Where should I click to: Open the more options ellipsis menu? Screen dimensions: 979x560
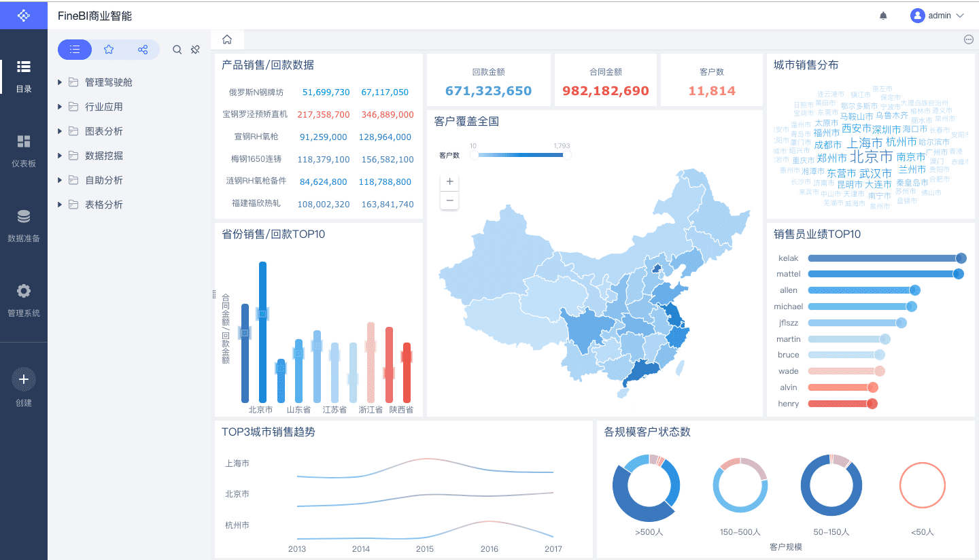969,39
